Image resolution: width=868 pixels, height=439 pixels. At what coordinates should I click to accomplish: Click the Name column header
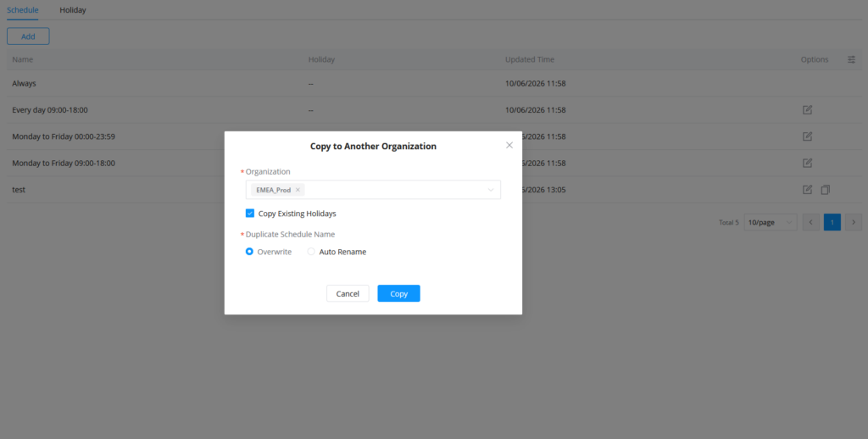click(x=23, y=59)
